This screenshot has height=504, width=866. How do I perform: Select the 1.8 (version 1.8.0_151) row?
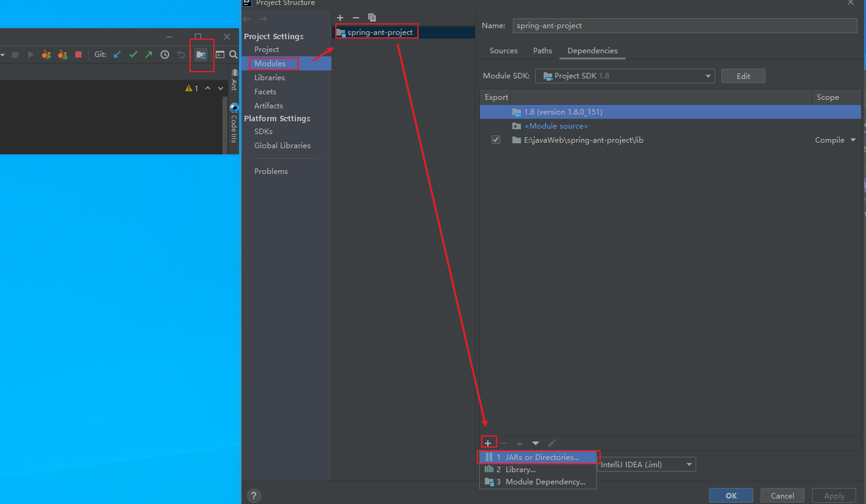pos(670,112)
